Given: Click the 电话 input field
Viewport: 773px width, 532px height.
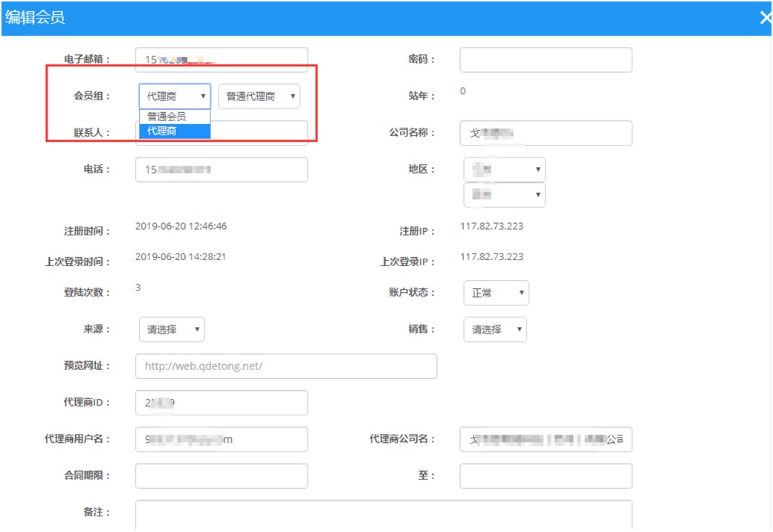Looking at the screenshot, I should click(x=221, y=170).
